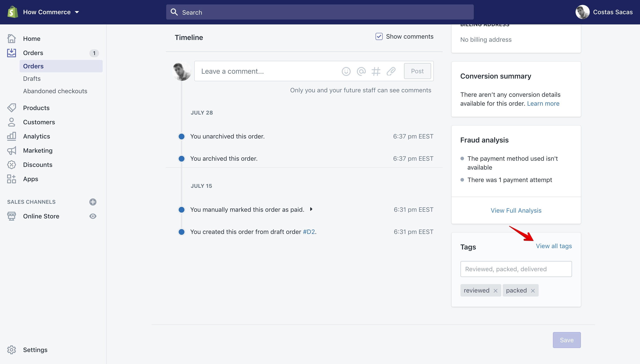Open the Costas Sacas account menu
The image size is (640, 364).
click(x=604, y=12)
